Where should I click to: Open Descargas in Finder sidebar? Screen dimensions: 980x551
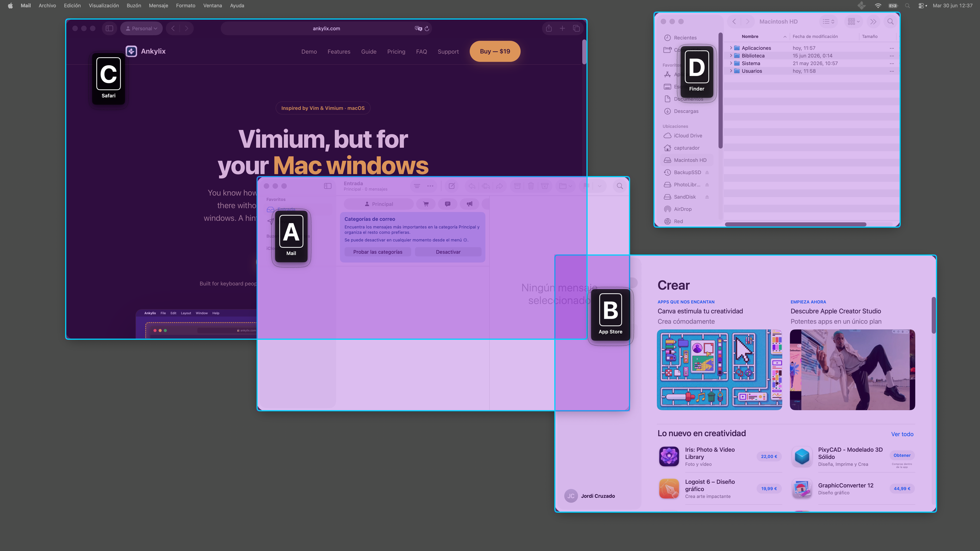point(686,111)
